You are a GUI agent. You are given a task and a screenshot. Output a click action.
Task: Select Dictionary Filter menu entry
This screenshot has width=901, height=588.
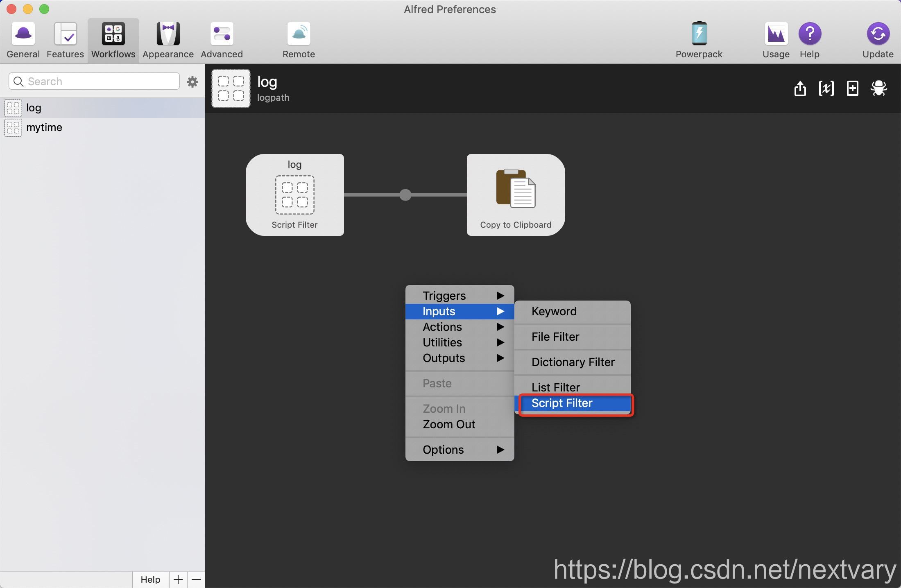(573, 362)
